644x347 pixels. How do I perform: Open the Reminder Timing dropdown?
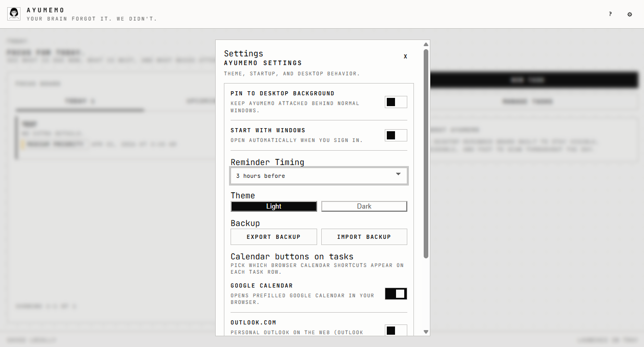tap(319, 176)
